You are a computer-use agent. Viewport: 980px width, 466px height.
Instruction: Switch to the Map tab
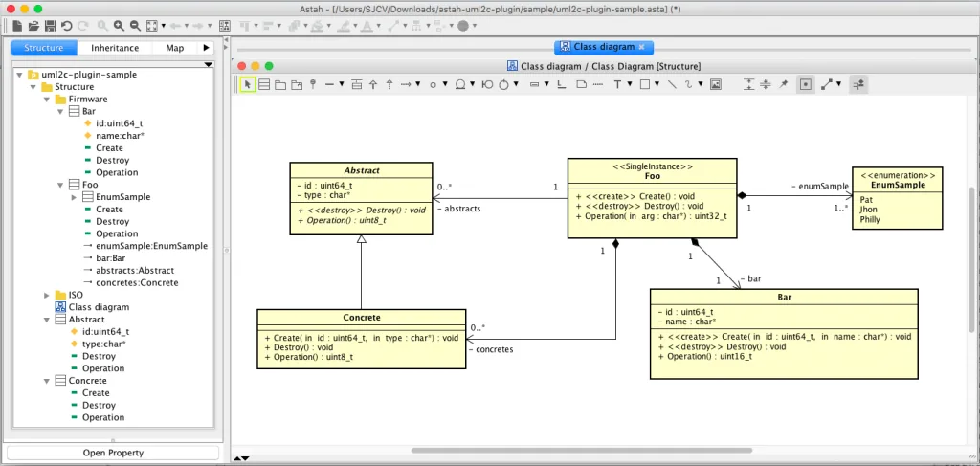point(175,48)
